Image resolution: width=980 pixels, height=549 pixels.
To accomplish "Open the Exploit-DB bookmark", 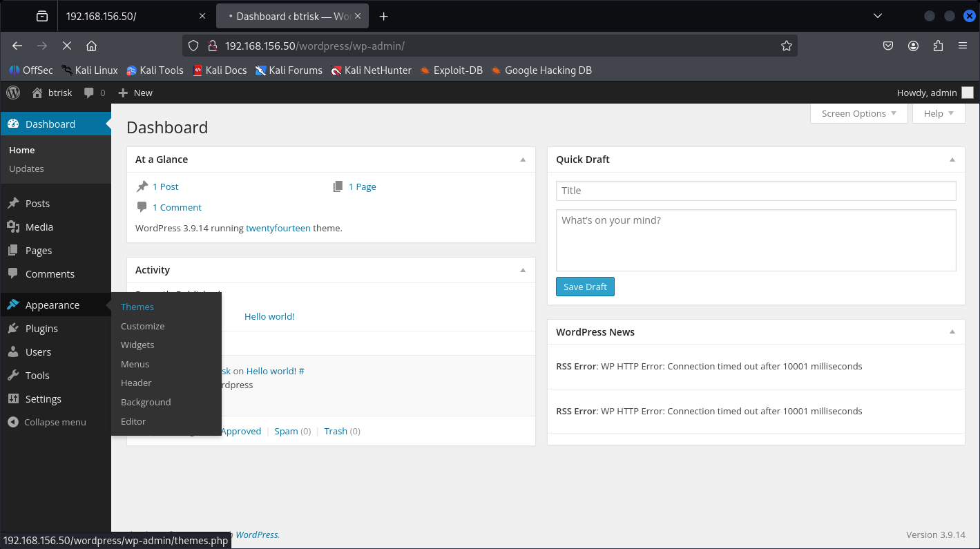I will 451,70.
